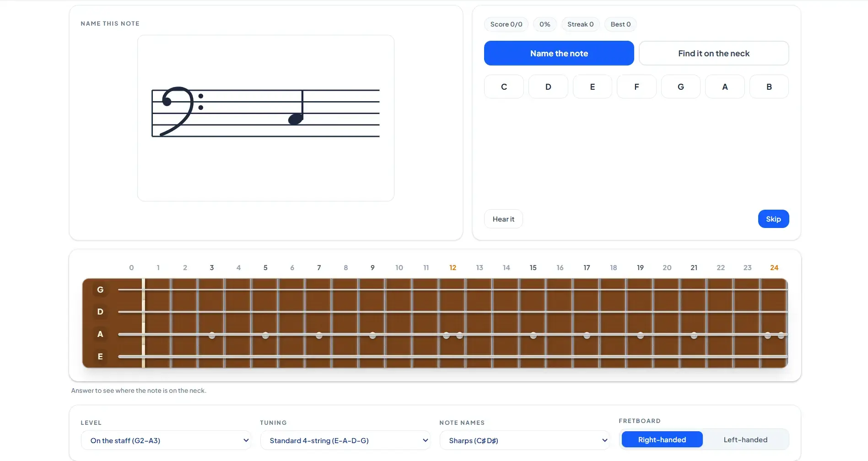The image size is (868, 461).
Task: Click the 0% accuracy badge
Action: (x=545, y=24)
